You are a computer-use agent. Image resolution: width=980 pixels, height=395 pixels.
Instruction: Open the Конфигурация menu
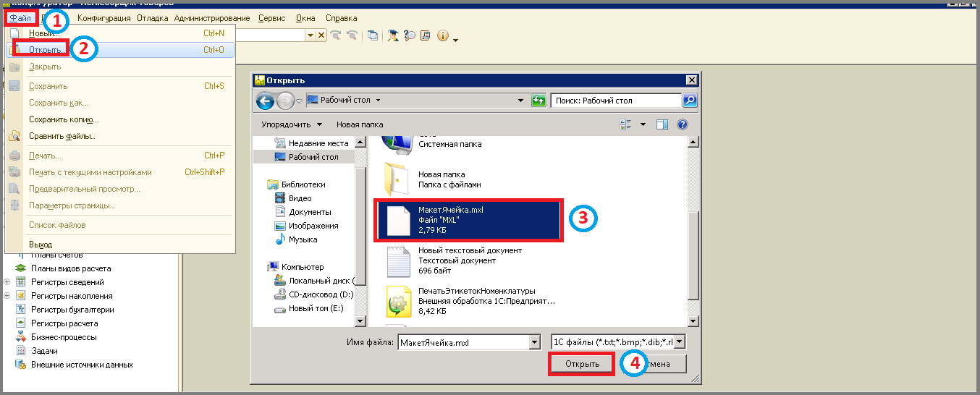pyautogui.click(x=104, y=18)
